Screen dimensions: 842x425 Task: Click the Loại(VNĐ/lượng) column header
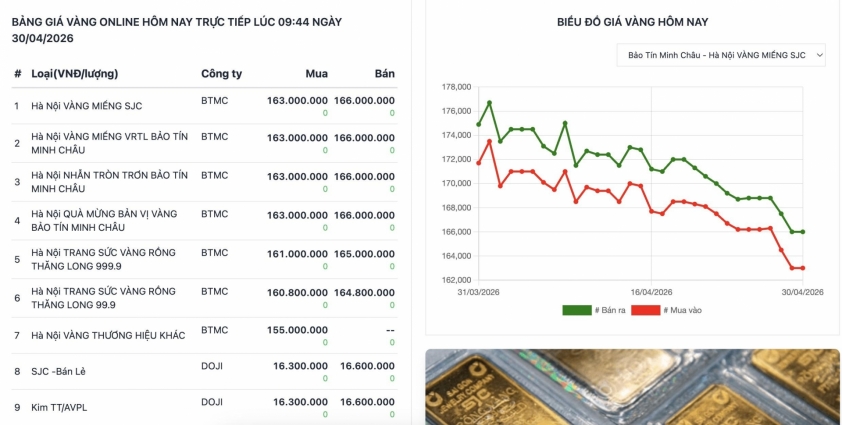(x=74, y=74)
